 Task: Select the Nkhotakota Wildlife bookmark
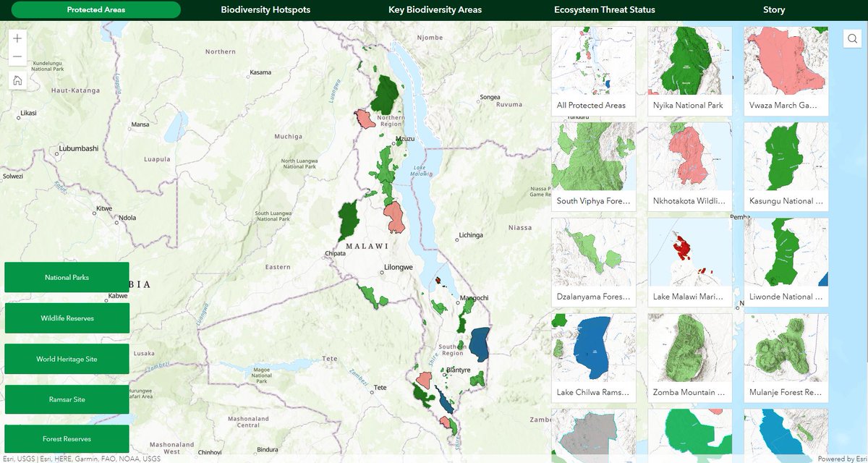click(690, 167)
